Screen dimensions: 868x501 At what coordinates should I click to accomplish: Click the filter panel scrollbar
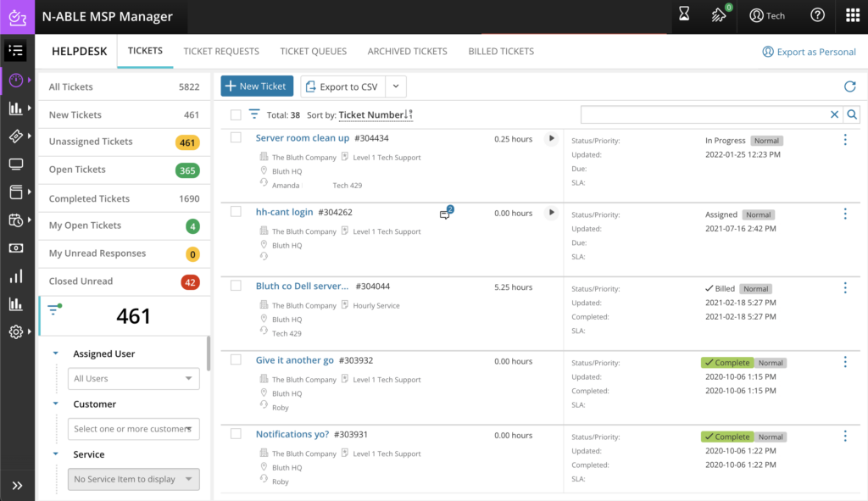(x=209, y=353)
